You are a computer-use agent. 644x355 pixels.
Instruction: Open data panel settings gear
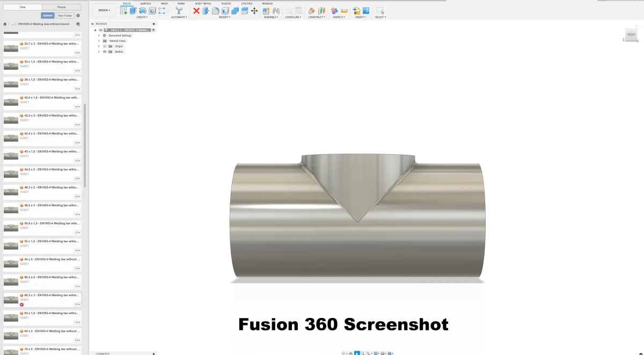point(78,16)
